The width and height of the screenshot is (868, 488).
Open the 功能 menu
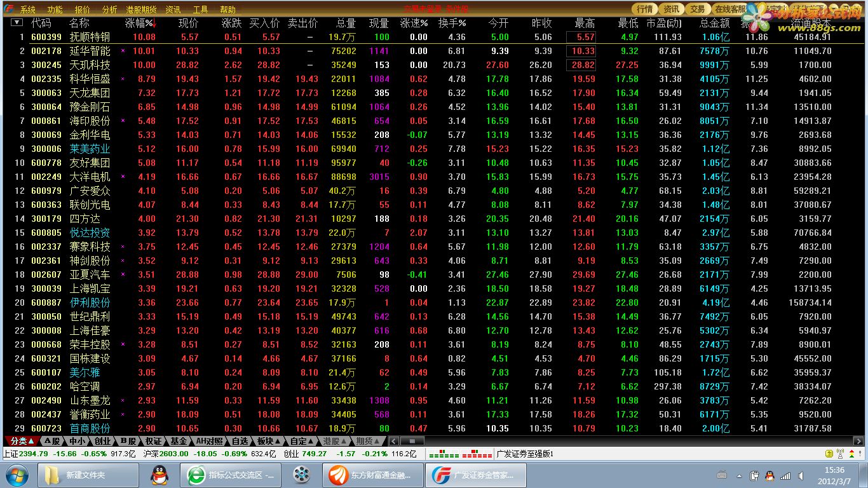tap(55, 10)
